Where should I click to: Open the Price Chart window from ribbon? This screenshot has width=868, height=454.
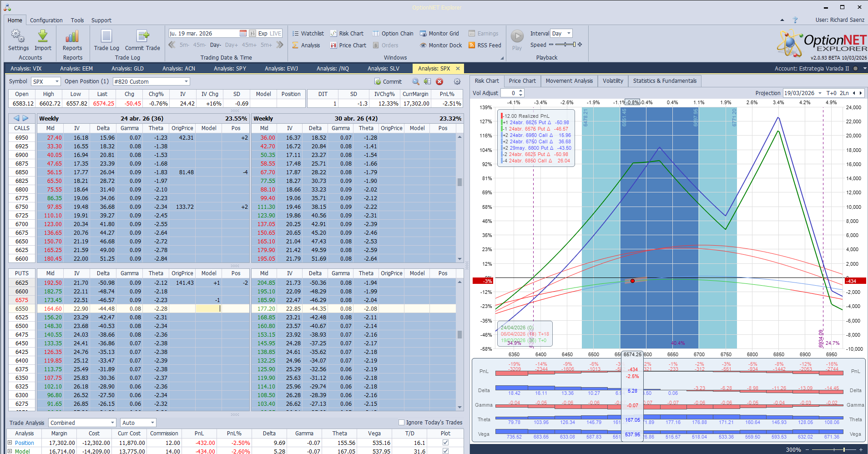[348, 45]
